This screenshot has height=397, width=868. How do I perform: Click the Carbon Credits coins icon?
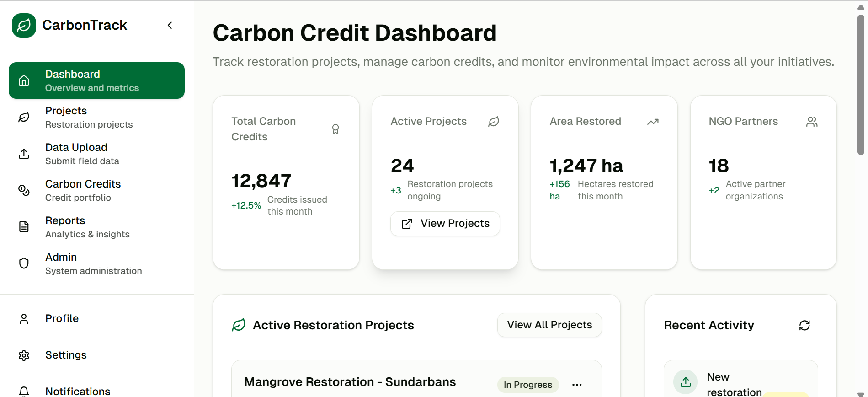click(x=24, y=190)
